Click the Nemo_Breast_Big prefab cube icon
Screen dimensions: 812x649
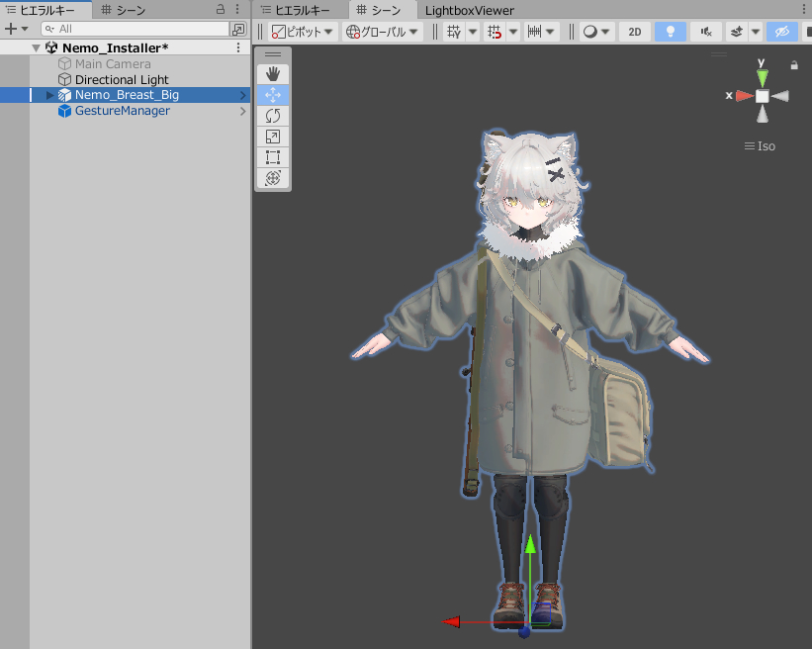[x=64, y=95]
